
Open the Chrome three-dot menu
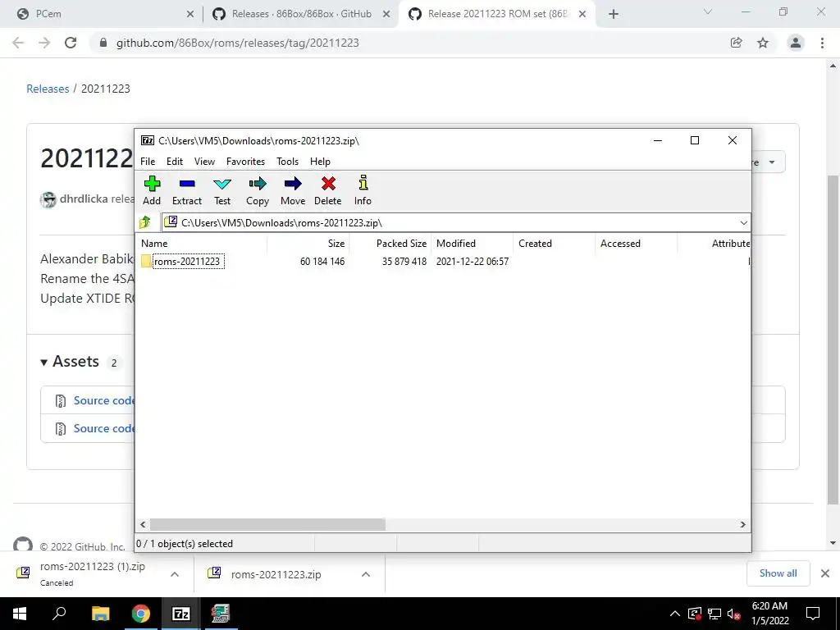click(x=822, y=43)
